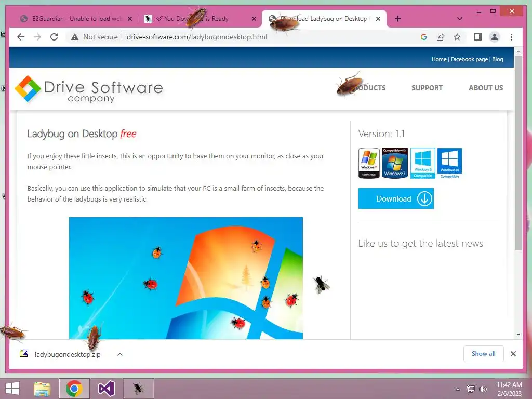Click the Ladybug on Desktop free heading
This screenshot has width=532, height=399.
tap(82, 134)
